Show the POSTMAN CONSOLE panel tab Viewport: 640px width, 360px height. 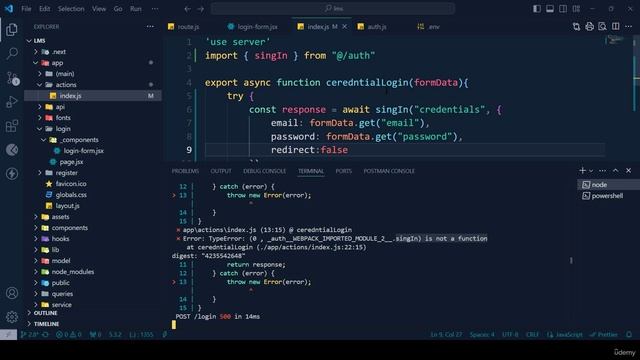pyautogui.click(x=389, y=171)
